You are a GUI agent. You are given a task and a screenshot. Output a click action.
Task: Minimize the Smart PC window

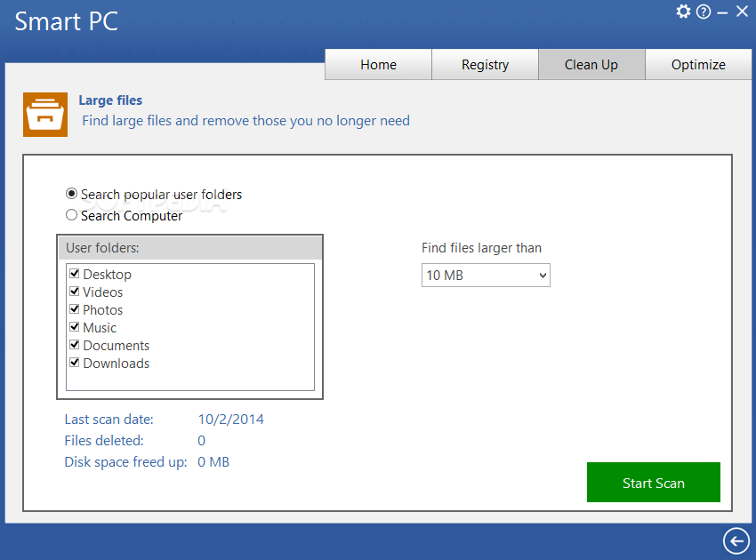[x=722, y=12]
